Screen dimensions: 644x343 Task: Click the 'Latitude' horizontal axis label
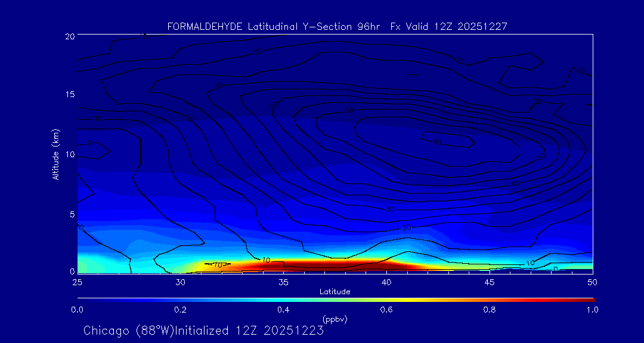[335, 292]
